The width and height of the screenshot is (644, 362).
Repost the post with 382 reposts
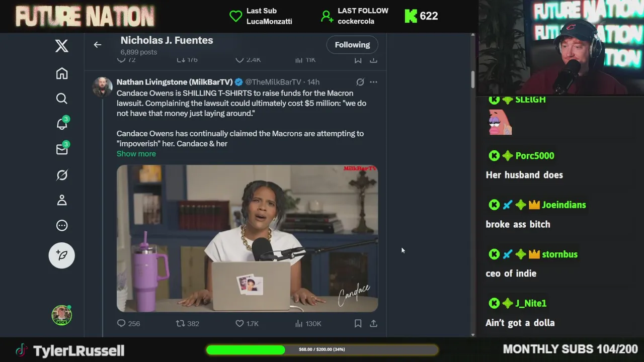187,324
